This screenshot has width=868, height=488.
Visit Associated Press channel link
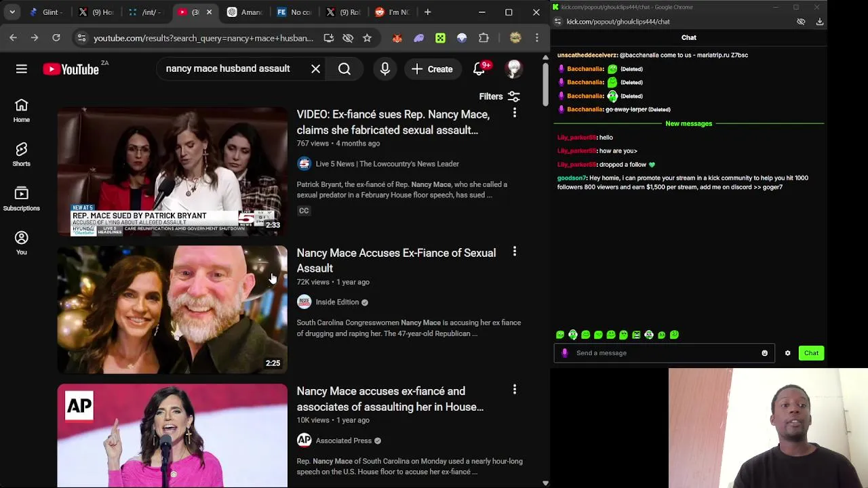pos(343,441)
